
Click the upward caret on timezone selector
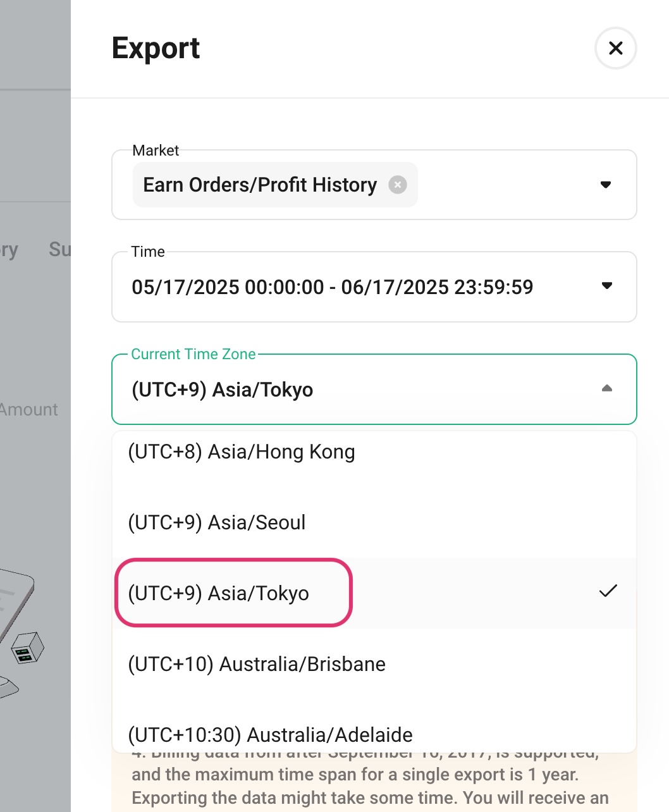click(607, 388)
